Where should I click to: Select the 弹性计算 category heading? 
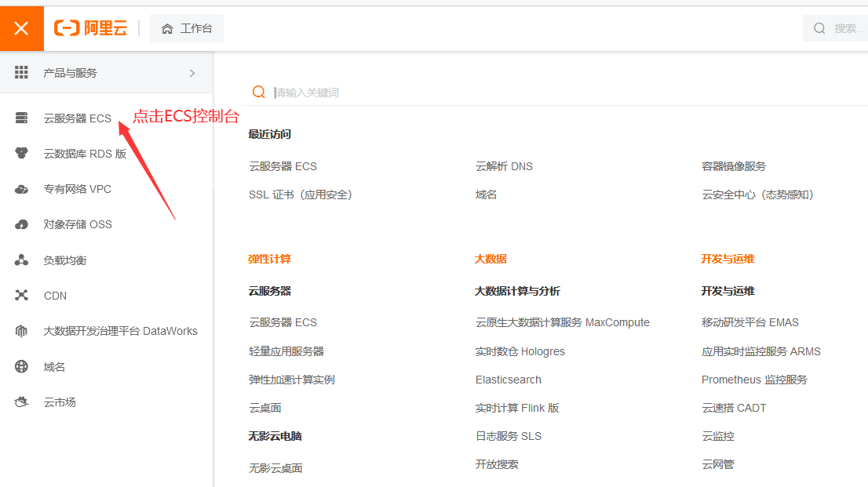point(270,259)
